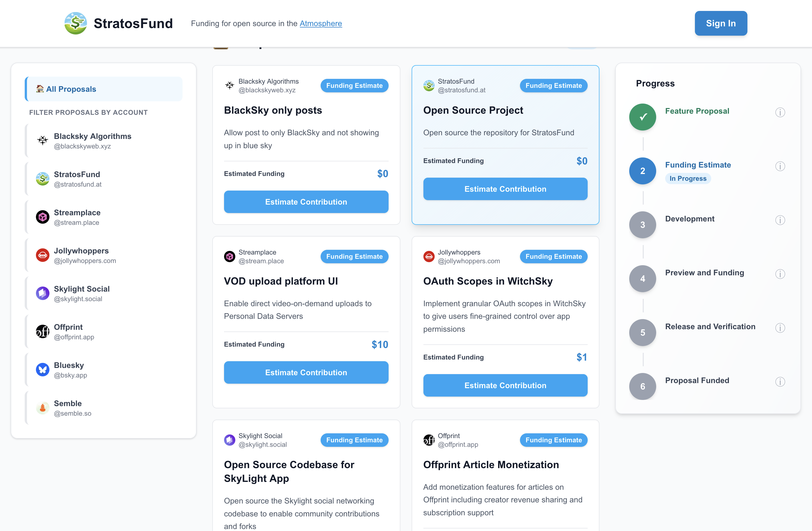Click Proposal Funded info icon
Screen dimensions: 812x531
780,382
